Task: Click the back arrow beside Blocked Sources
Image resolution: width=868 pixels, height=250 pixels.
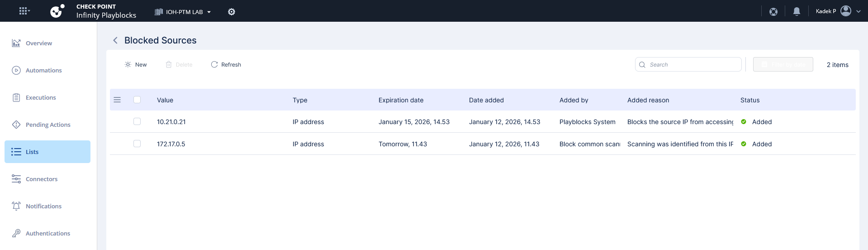Action: point(115,40)
